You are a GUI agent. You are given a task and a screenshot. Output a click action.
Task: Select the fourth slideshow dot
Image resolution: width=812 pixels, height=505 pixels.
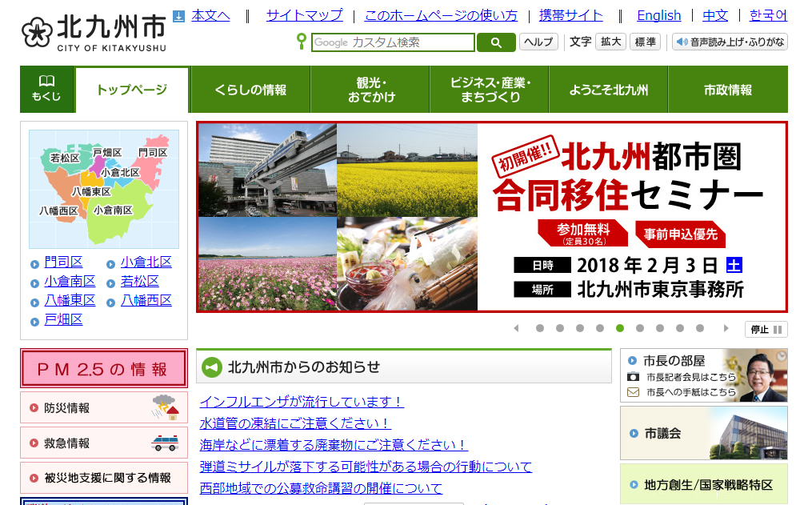600,328
